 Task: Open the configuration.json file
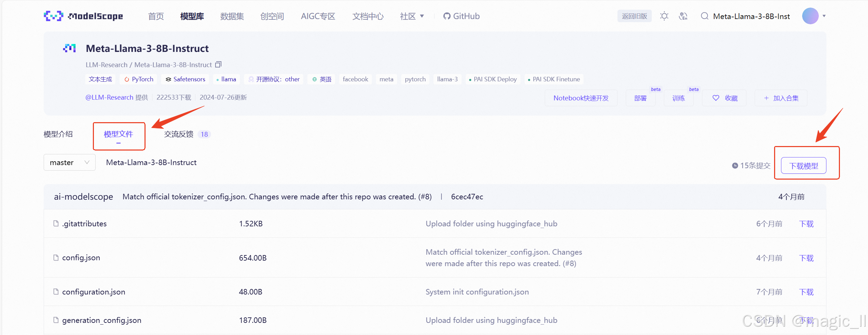(94, 292)
